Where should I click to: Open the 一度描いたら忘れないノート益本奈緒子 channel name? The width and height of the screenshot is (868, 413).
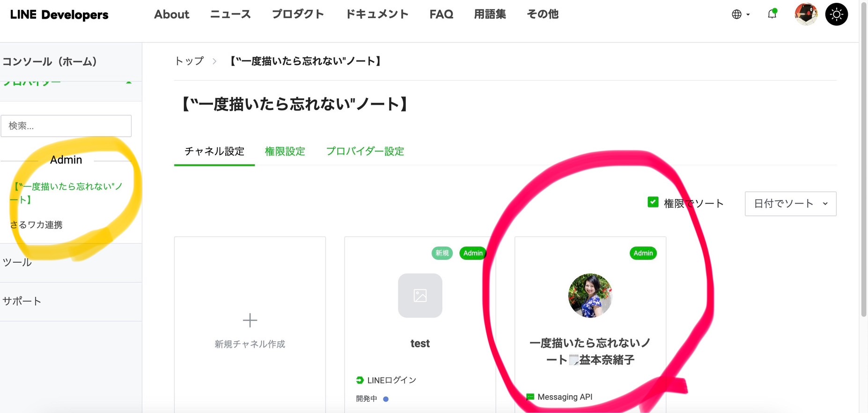[x=590, y=351]
